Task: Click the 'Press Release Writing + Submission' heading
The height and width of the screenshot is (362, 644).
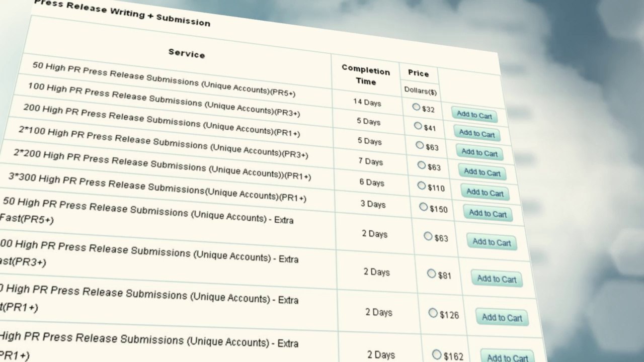Action: click(122, 13)
